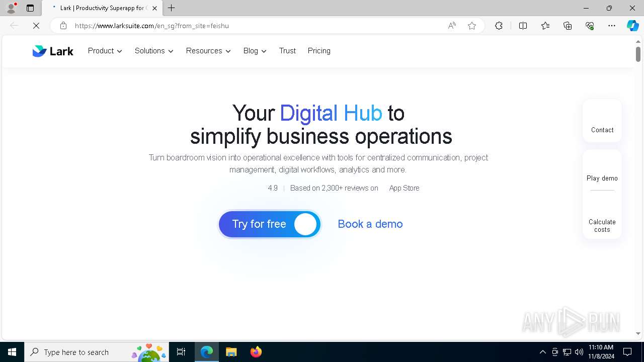The width and height of the screenshot is (644, 362).
Task: View site information lock icon
Action: (x=63, y=26)
